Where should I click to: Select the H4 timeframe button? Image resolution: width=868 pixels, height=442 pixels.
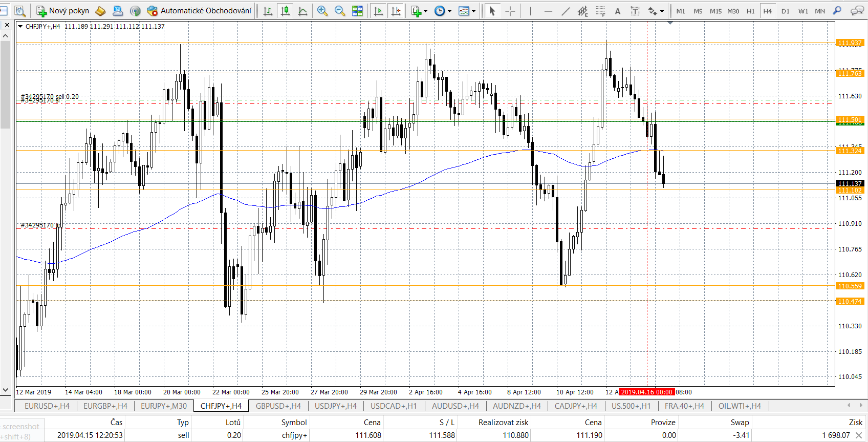coord(768,11)
